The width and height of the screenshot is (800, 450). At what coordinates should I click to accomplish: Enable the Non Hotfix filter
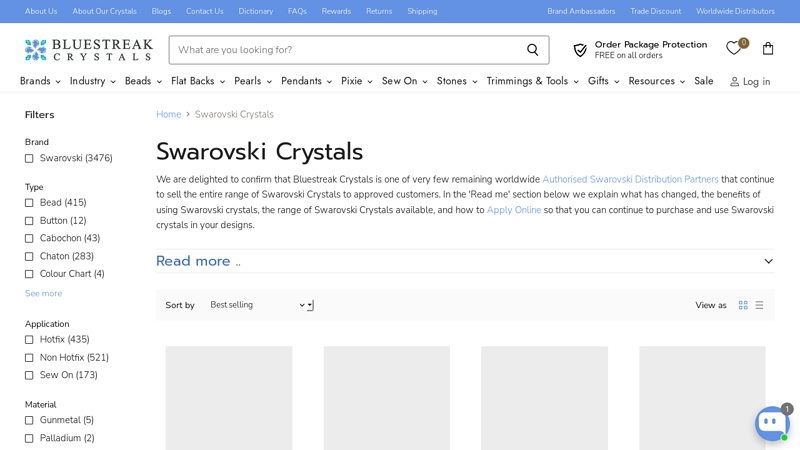(x=29, y=358)
